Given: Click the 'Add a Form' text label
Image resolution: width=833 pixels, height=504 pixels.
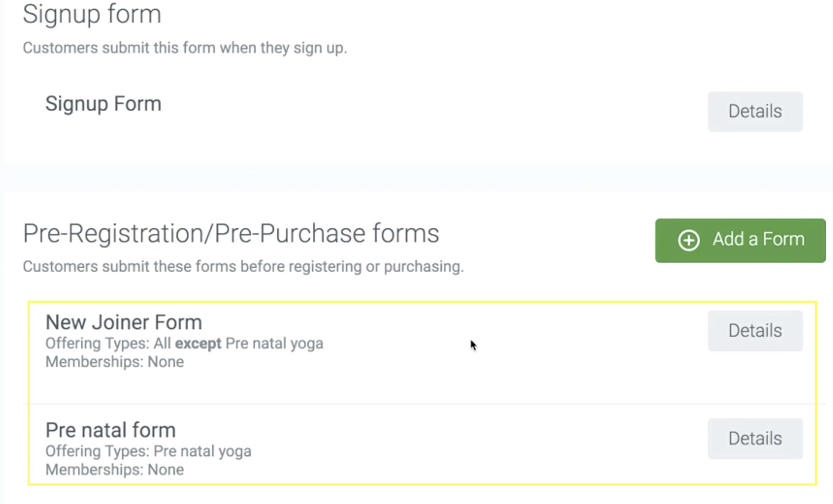Looking at the screenshot, I should (758, 239).
